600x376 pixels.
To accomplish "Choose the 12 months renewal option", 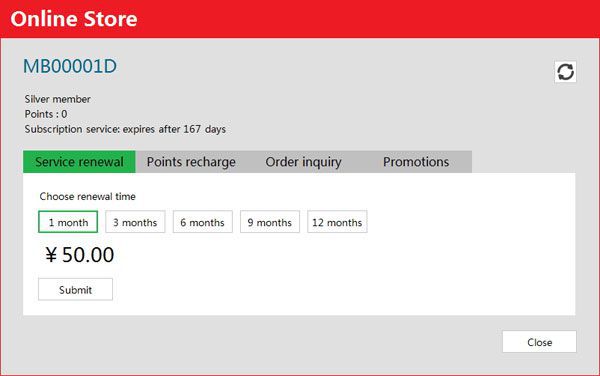I will [337, 222].
